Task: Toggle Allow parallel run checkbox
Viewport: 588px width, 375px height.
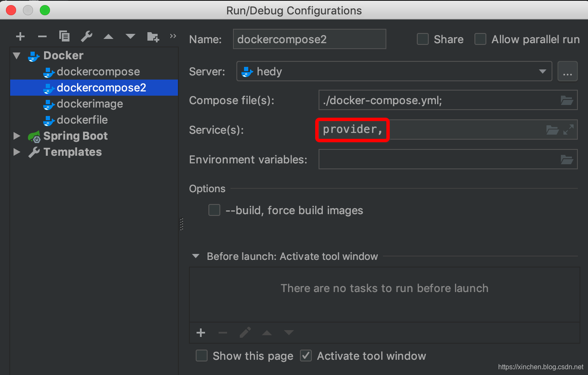Action: (x=480, y=39)
